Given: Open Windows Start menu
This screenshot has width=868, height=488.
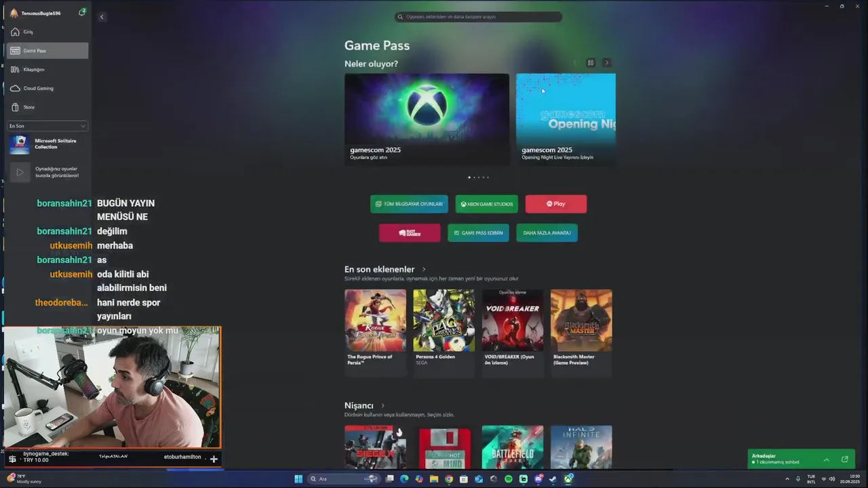Looking at the screenshot, I should (x=298, y=479).
